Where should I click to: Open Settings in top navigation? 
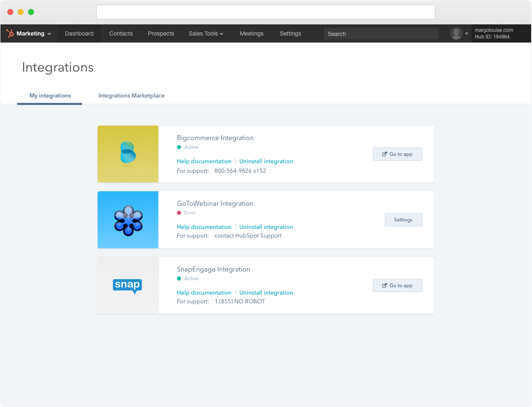tap(290, 33)
